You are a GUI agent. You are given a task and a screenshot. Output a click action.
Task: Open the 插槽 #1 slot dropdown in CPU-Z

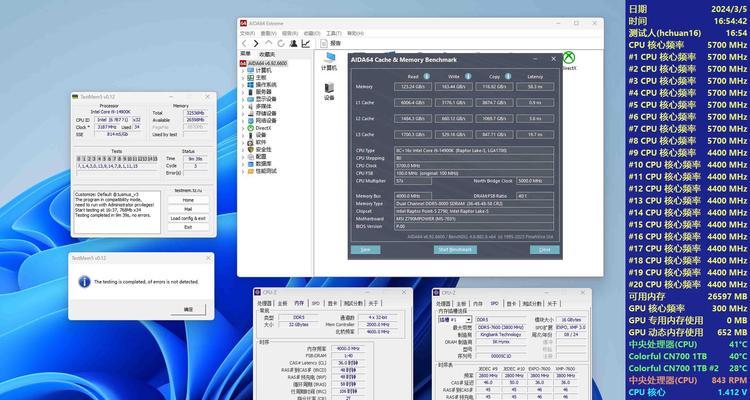tap(455, 320)
